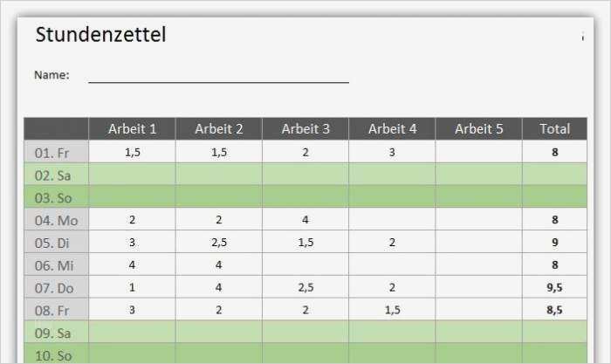Select the Arbeit 1 column header
The width and height of the screenshot is (611, 364).
tap(132, 129)
